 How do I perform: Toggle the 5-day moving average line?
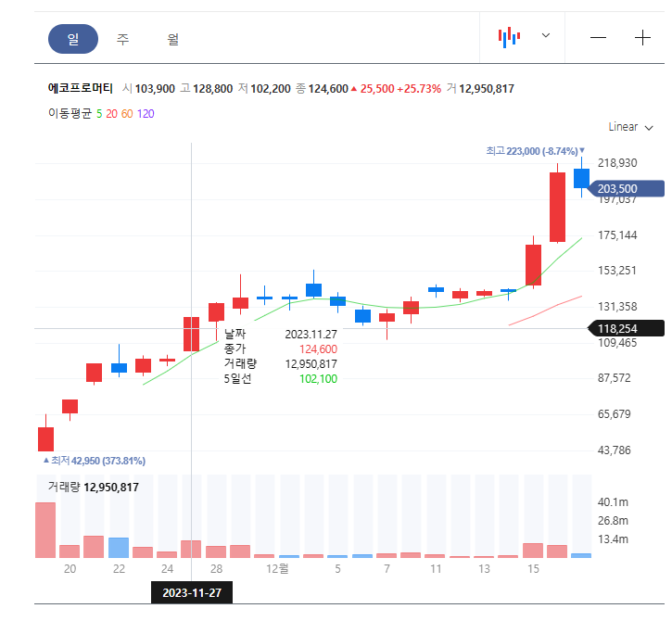tap(99, 114)
